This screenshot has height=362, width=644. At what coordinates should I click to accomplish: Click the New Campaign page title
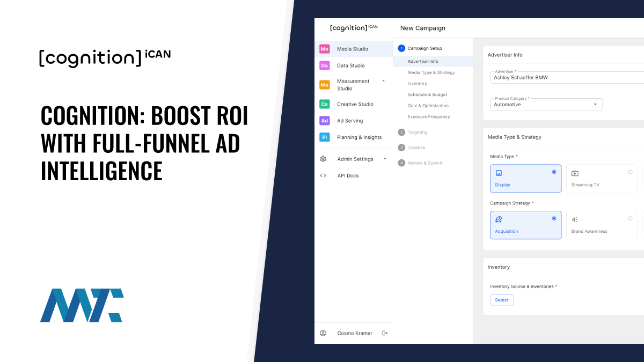[x=423, y=28]
